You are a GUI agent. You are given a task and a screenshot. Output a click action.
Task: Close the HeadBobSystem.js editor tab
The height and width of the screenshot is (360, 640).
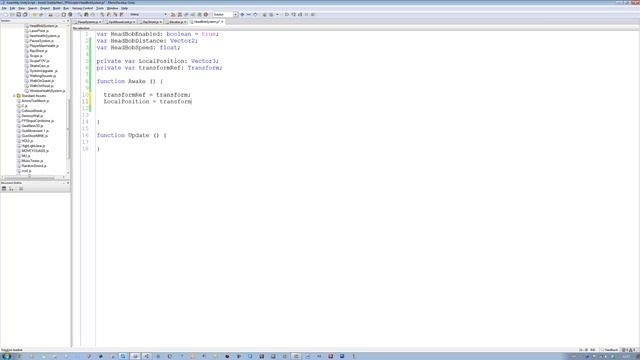click(x=222, y=22)
